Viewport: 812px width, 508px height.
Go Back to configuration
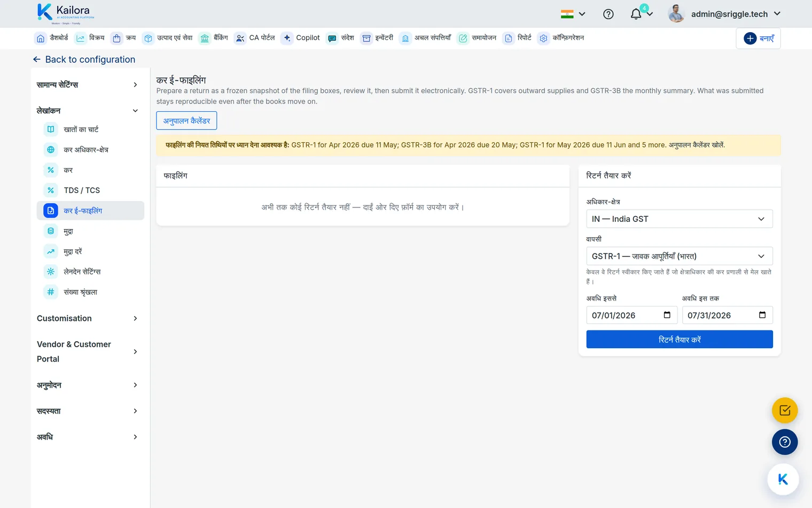click(x=84, y=59)
